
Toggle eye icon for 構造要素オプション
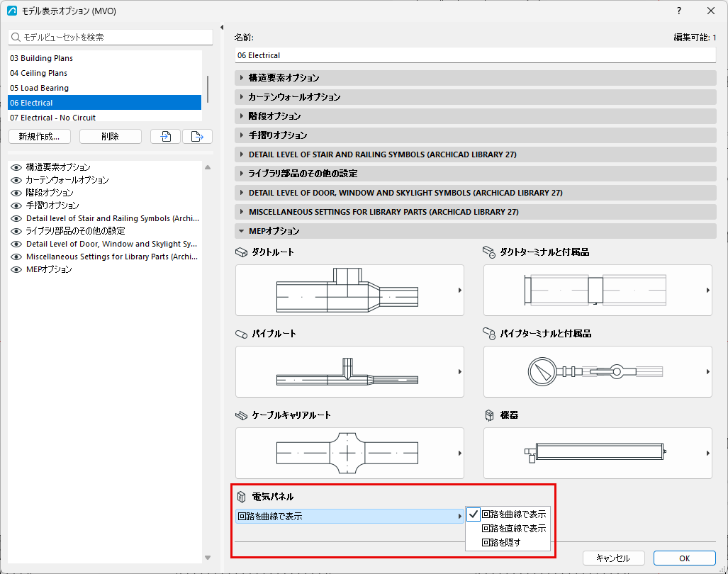(16, 167)
